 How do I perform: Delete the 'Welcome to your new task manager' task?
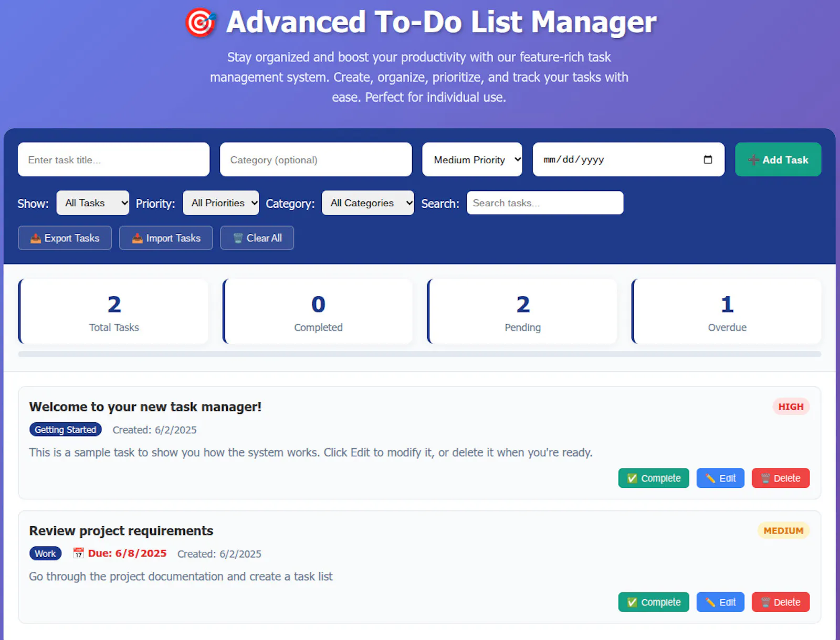point(781,478)
